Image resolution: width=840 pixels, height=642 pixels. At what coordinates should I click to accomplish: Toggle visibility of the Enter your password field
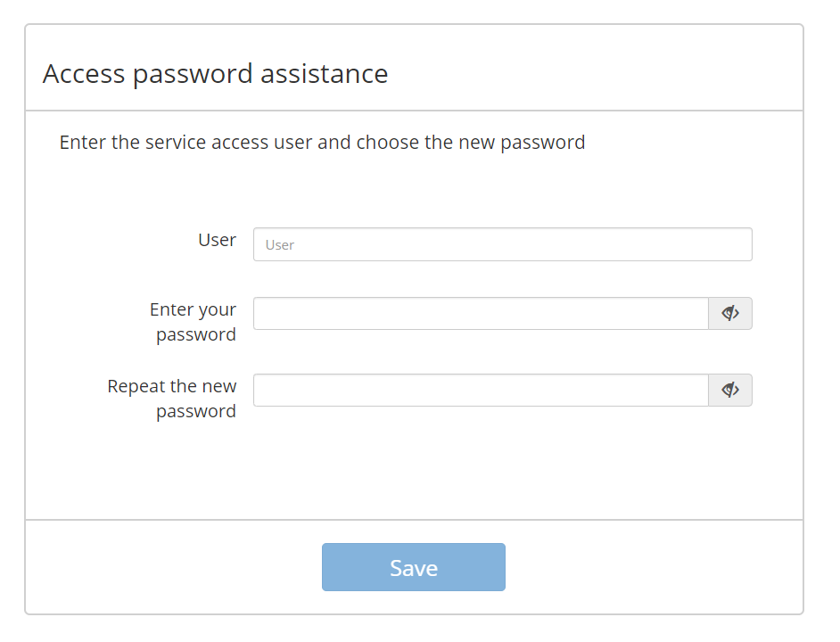coord(730,314)
